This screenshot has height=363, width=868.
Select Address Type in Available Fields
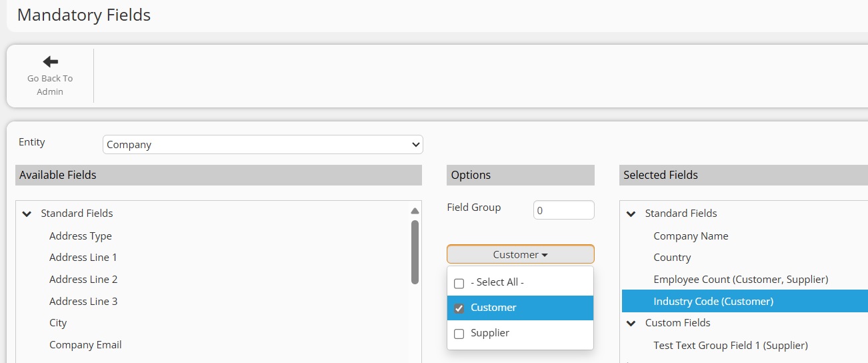coord(81,236)
